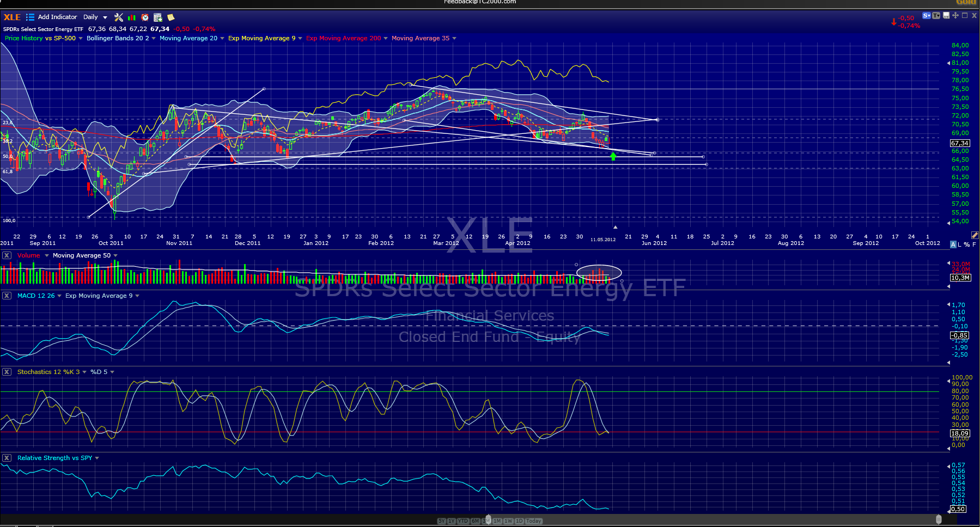Close the Relative Strength vs SPY pane

tap(7, 458)
